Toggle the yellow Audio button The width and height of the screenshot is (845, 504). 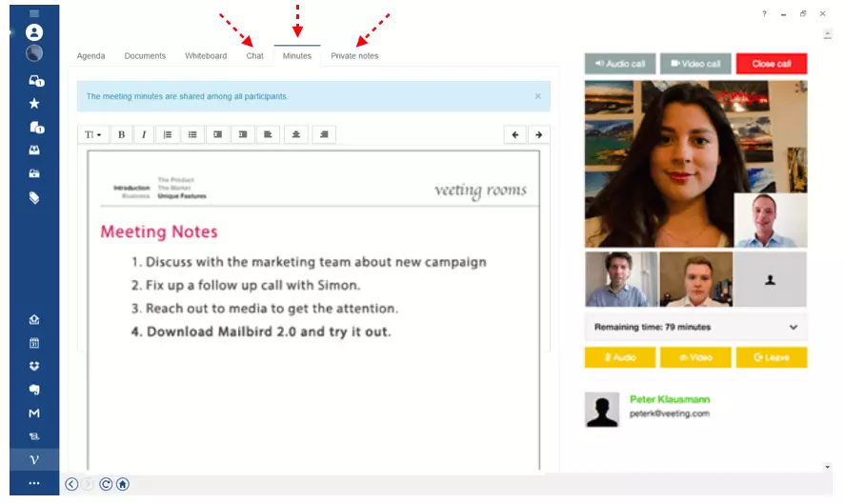(x=620, y=357)
